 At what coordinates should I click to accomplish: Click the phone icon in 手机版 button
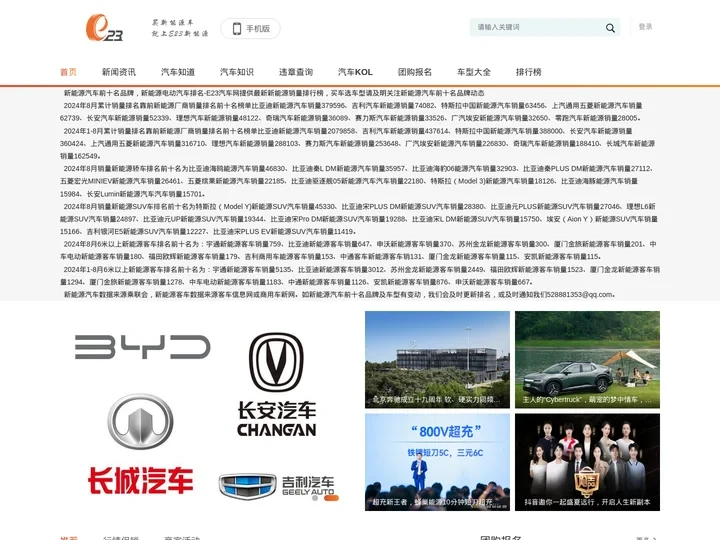point(237,28)
